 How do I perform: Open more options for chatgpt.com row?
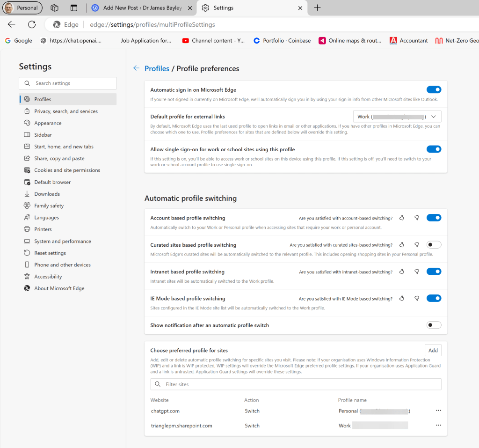click(438, 411)
